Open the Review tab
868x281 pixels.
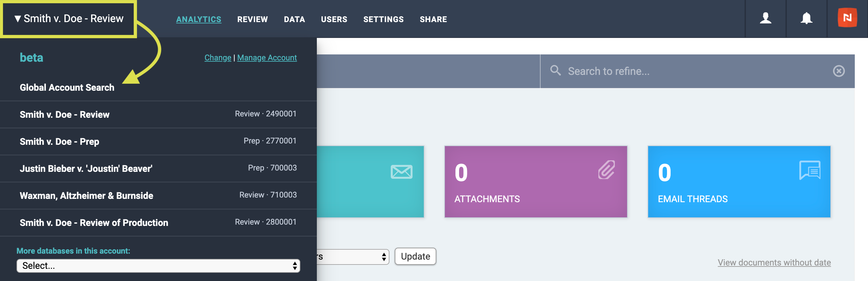pos(252,19)
